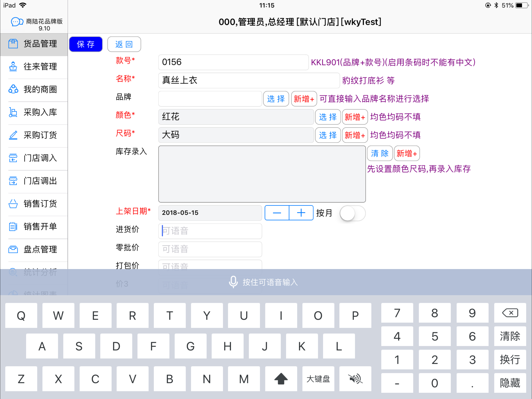Decrease 上架日期 with minus button
532x399 pixels.
277,213
